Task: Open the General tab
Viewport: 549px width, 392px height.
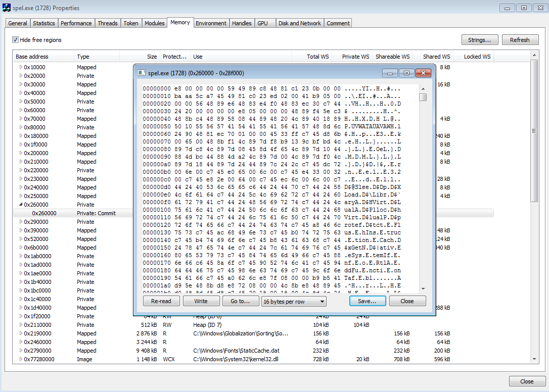Action: click(x=18, y=23)
